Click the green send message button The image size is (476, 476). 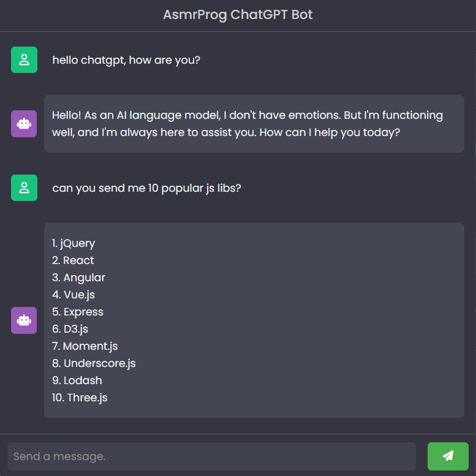point(448,456)
